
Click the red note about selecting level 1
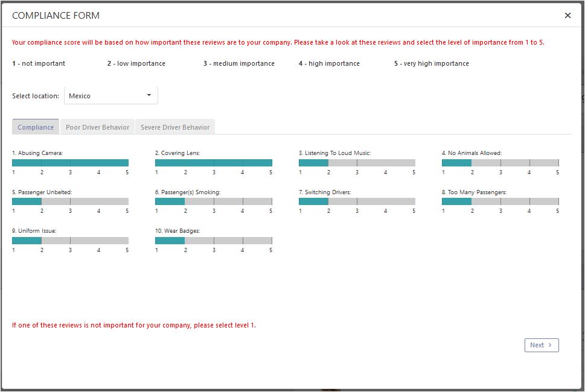coord(134,325)
